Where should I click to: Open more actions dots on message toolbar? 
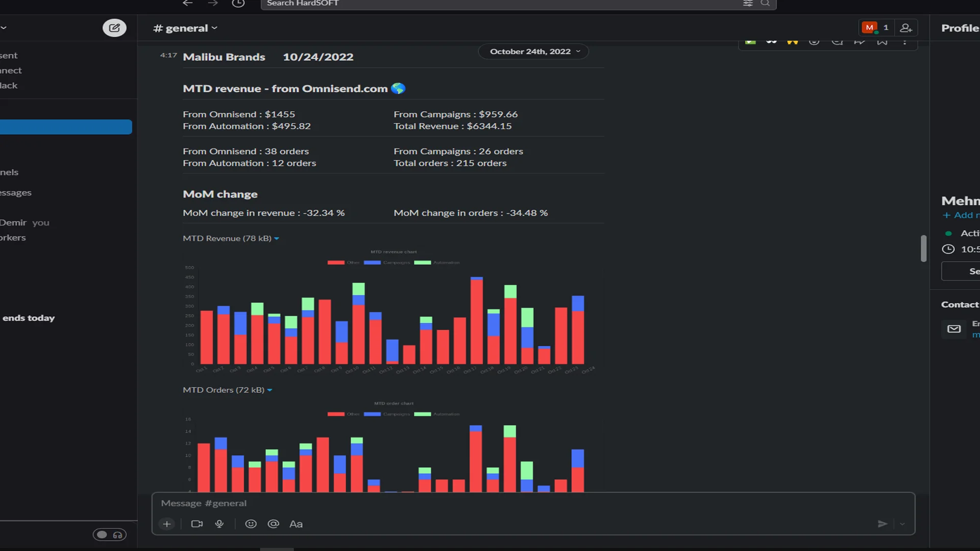905,42
